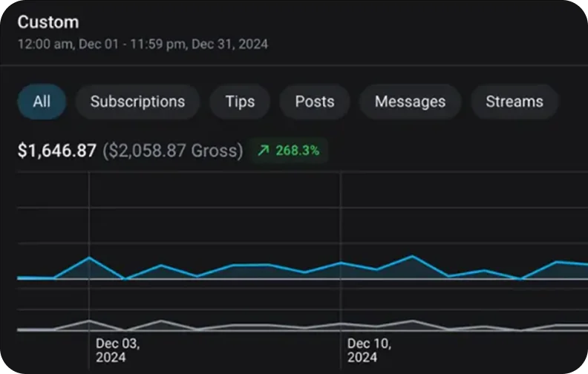The width and height of the screenshot is (588, 374).
Task: Switch to the Subscriptions tab
Action: point(137,102)
